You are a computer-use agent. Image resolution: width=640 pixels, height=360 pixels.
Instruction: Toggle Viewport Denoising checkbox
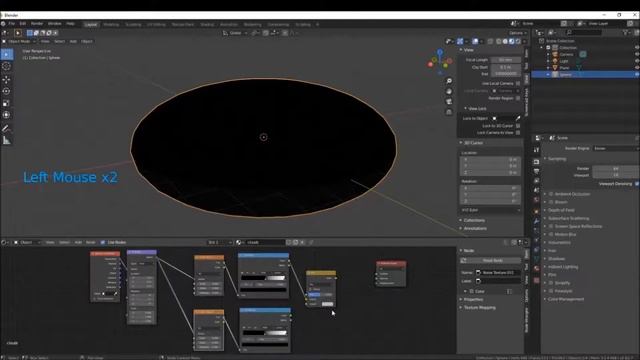637,184
